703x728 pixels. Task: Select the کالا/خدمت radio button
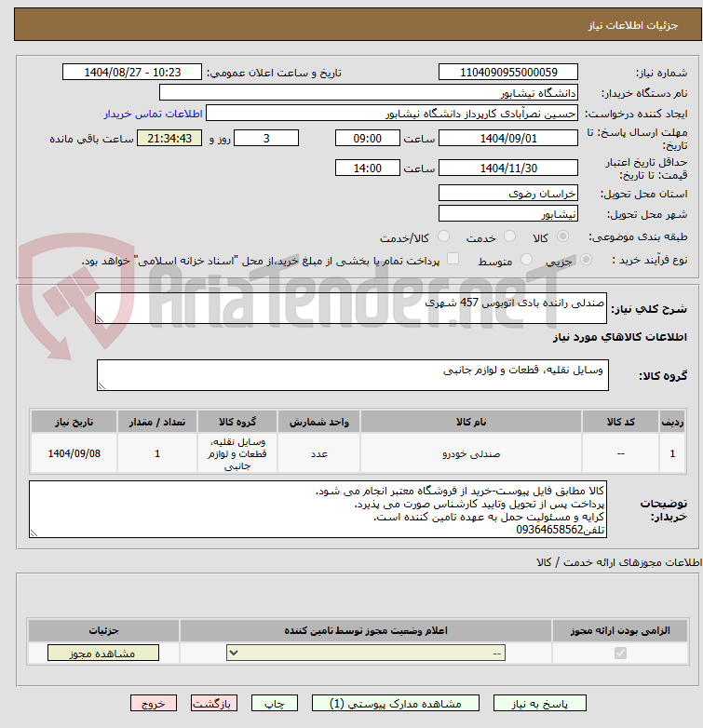[x=444, y=236]
